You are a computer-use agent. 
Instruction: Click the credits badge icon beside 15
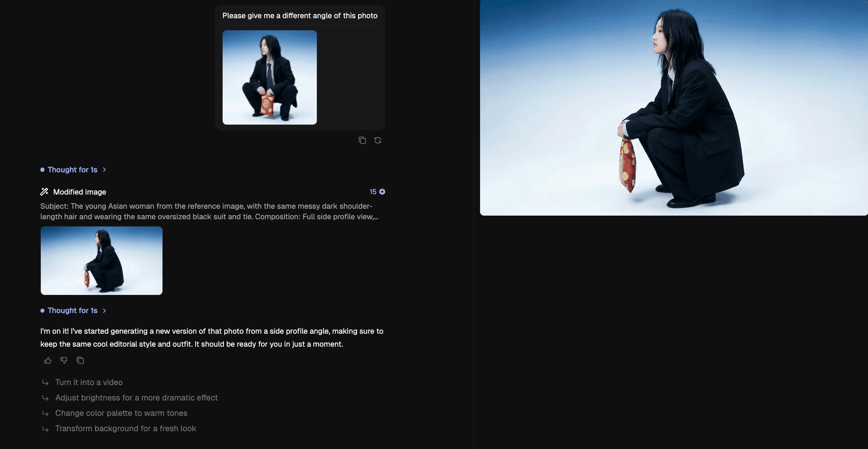coord(382,192)
